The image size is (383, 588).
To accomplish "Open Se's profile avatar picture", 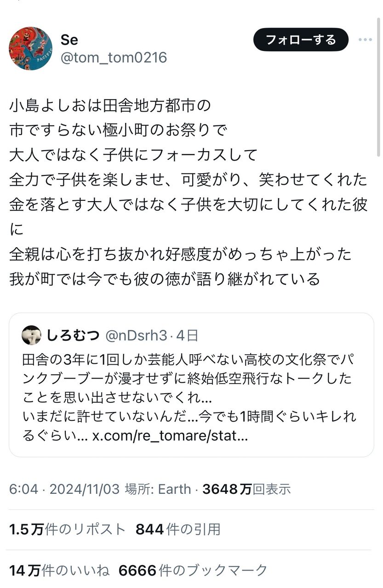I will pos(31,48).
